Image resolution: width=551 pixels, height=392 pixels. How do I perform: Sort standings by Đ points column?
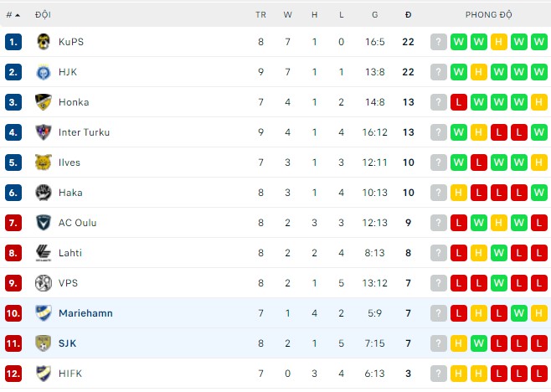point(408,15)
